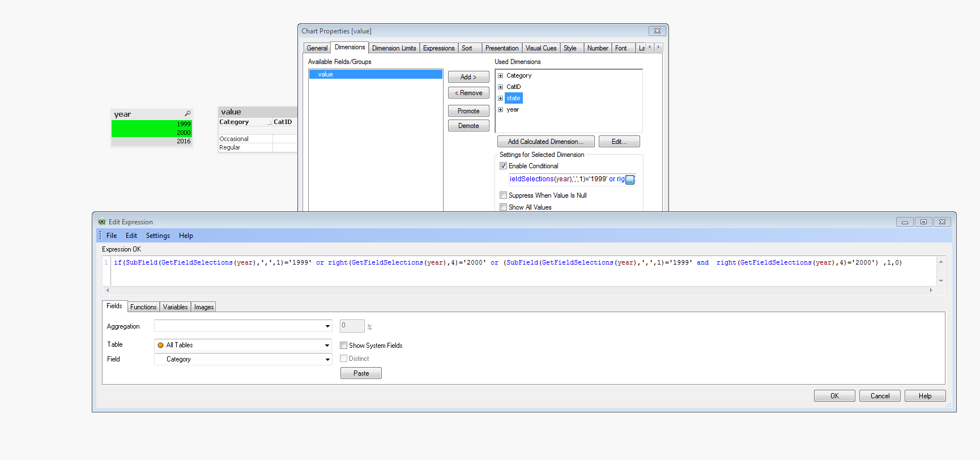Click the horizontal scroll right arrow in editor

click(931, 290)
